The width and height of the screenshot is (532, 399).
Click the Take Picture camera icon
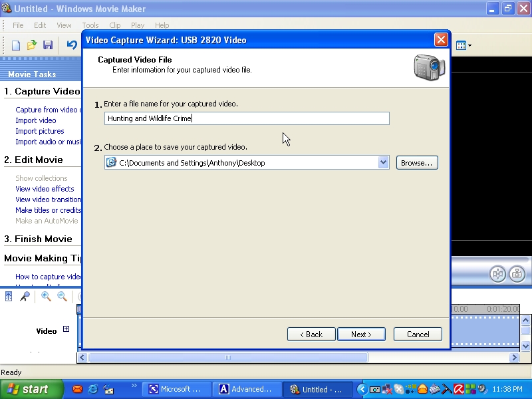tap(517, 273)
